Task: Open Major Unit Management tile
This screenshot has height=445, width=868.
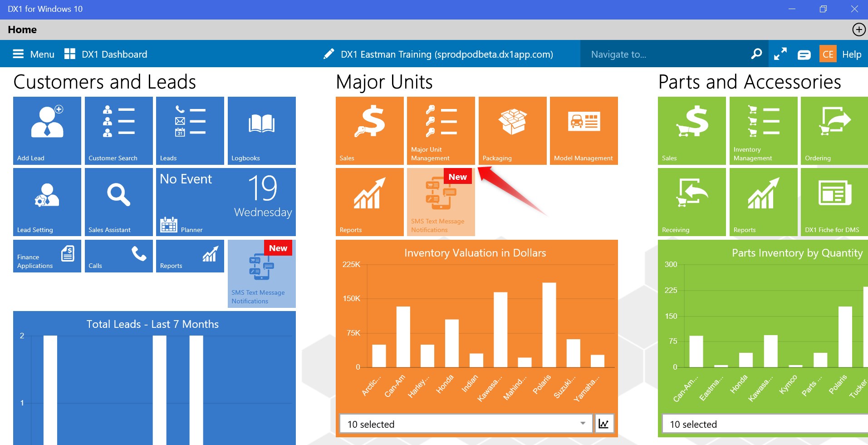Action: [441, 131]
